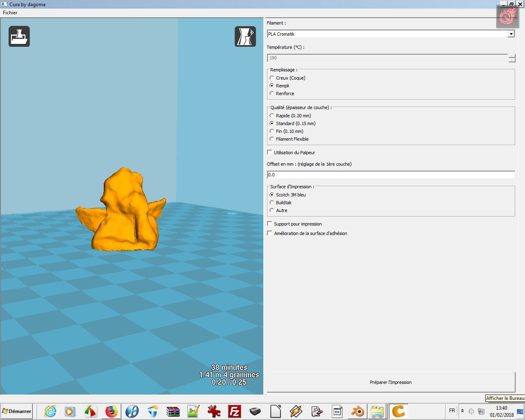Screen dimensions: 525x420
Task: Open the blank document taskbar icon
Action: coord(275,411)
